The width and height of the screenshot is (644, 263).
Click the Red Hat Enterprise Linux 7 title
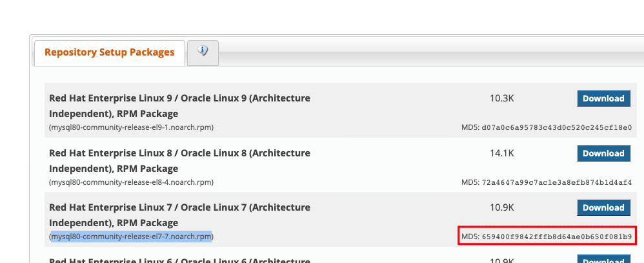pos(179,215)
